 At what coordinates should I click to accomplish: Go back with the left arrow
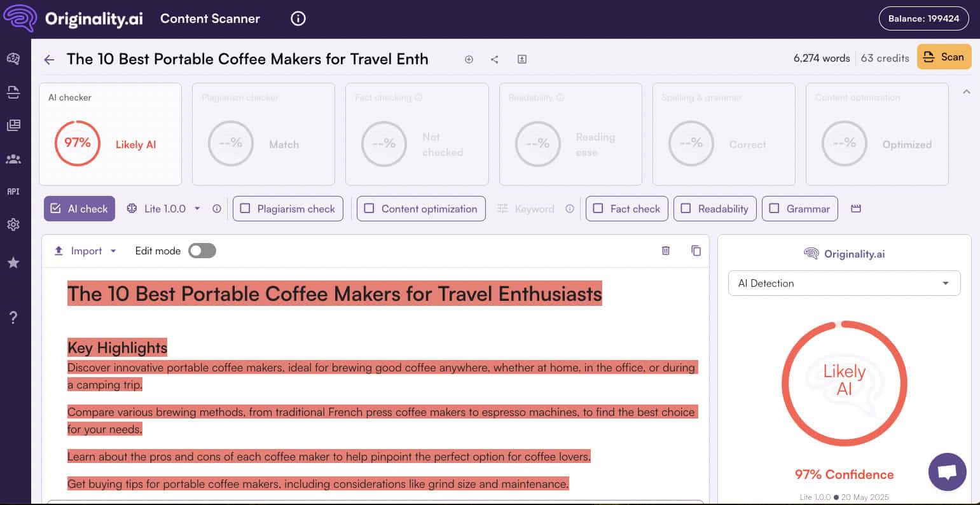[49, 60]
